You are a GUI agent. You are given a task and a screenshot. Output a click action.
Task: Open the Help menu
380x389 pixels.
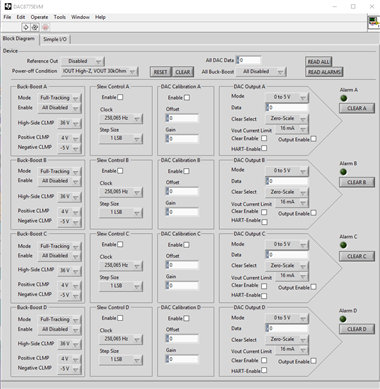[x=100, y=17]
